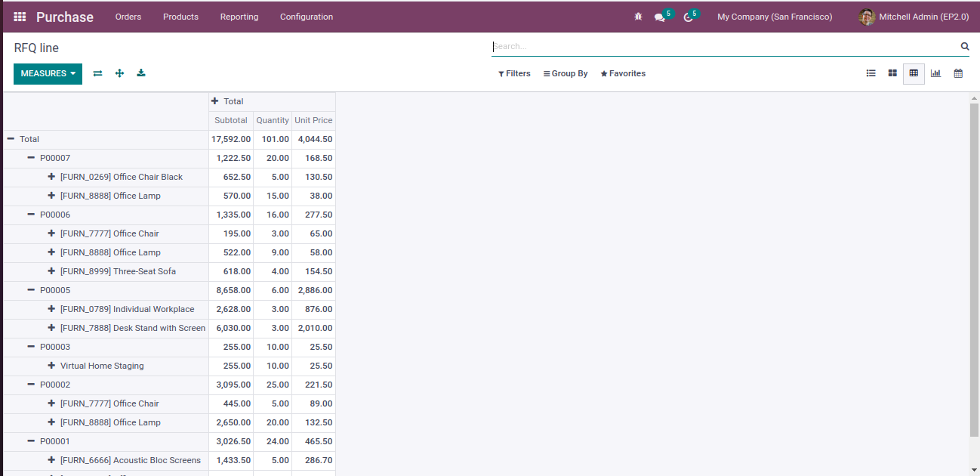Viewport: 980px width, 476px height.
Task: Open the Group By dropdown
Action: point(566,73)
